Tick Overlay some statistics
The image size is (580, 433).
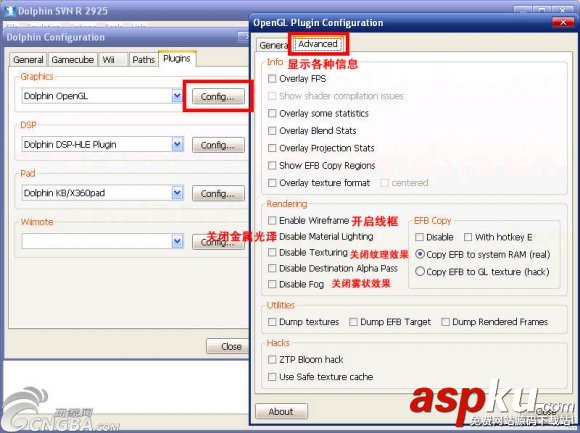pos(272,113)
